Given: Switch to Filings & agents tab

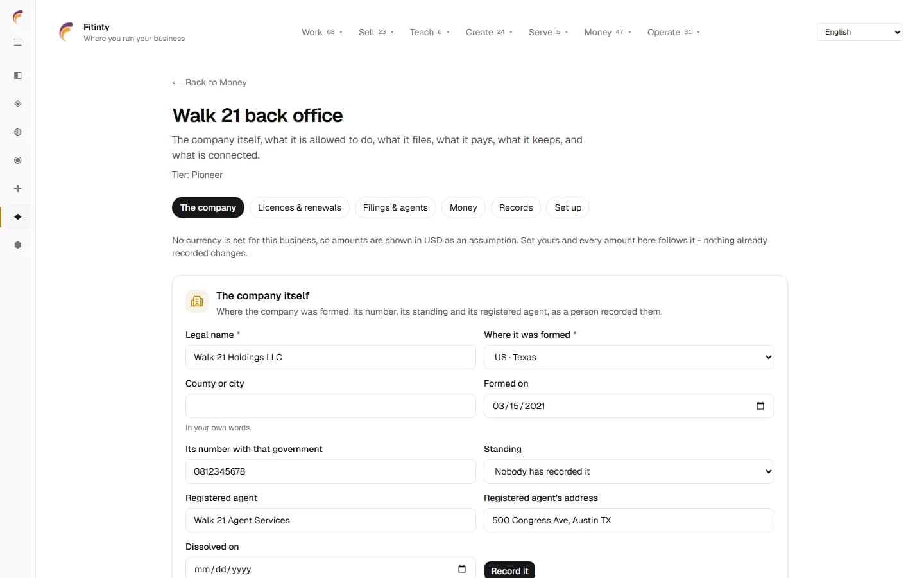Looking at the screenshot, I should (395, 207).
